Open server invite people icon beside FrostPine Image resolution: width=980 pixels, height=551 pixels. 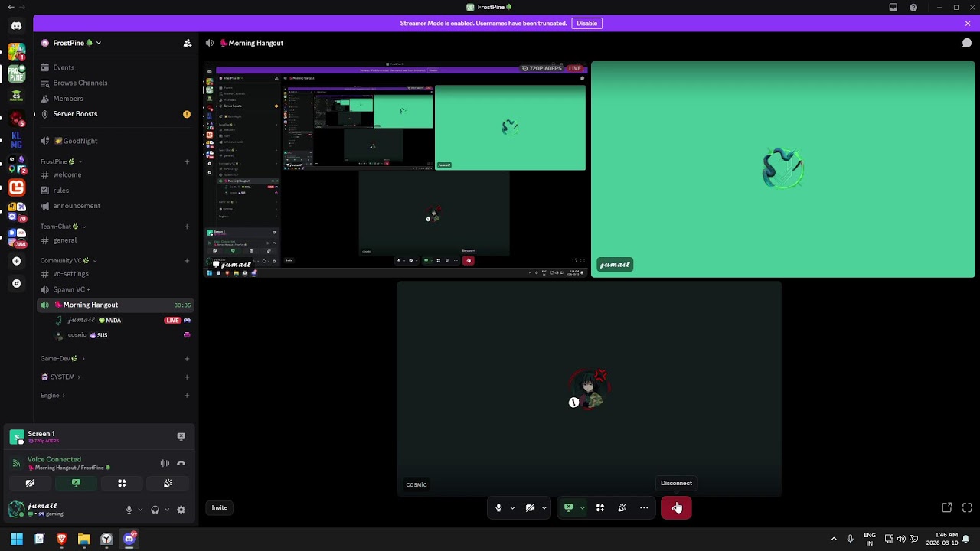[x=187, y=43]
